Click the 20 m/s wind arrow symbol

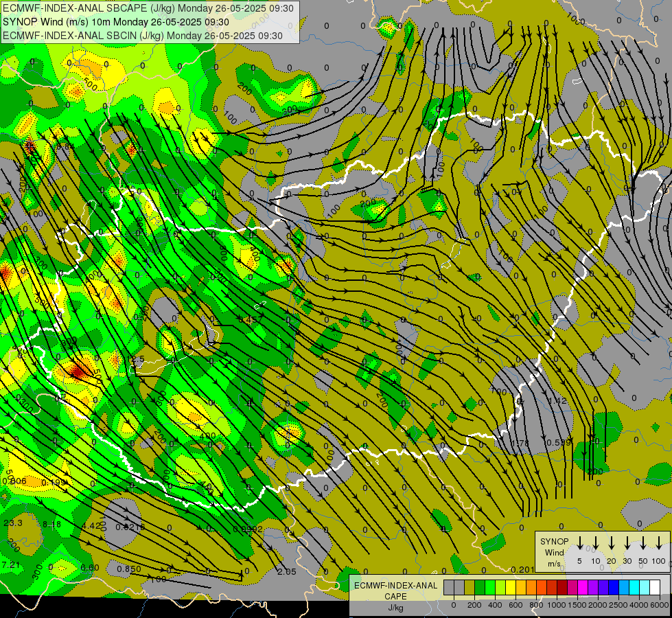click(612, 543)
